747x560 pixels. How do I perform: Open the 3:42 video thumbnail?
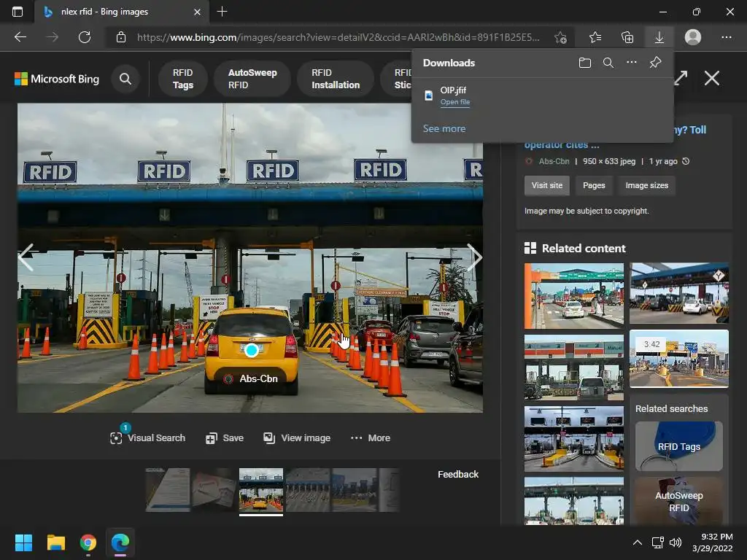click(678, 358)
